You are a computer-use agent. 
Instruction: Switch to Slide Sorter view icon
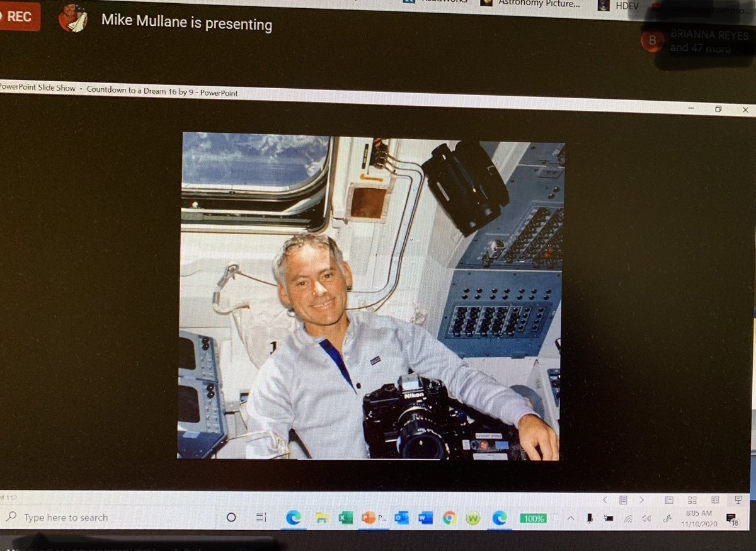coord(692,500)
